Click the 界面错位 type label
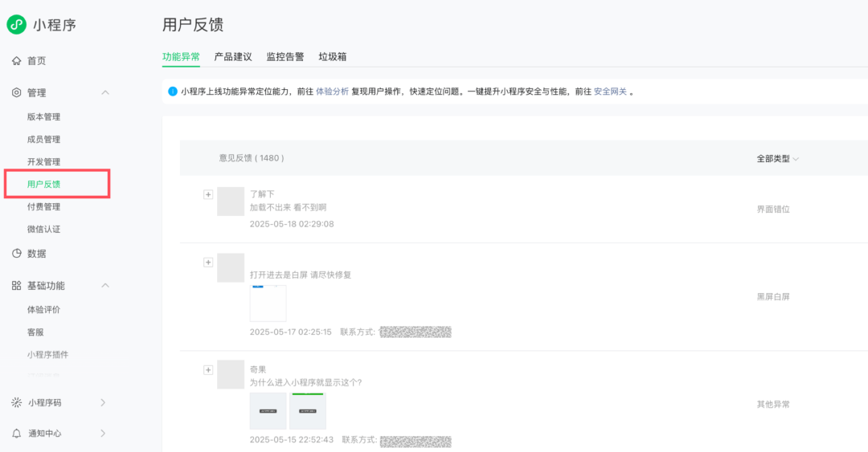 [773, 209]
